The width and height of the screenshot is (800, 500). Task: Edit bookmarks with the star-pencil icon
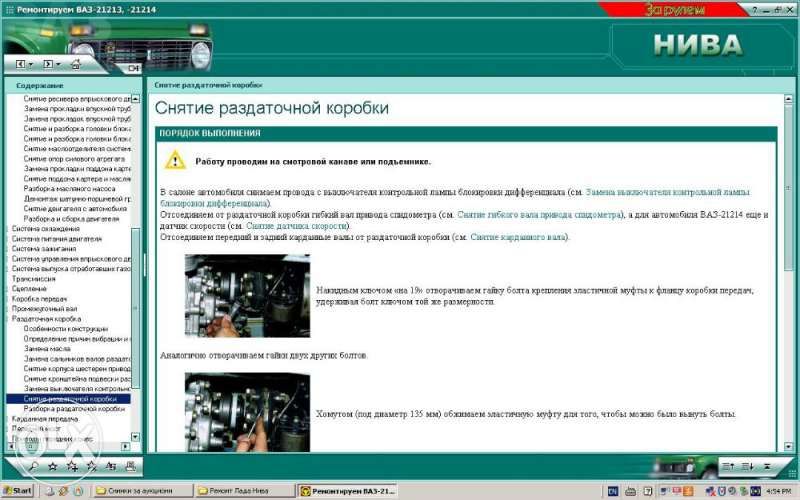(x=92, y=466)
